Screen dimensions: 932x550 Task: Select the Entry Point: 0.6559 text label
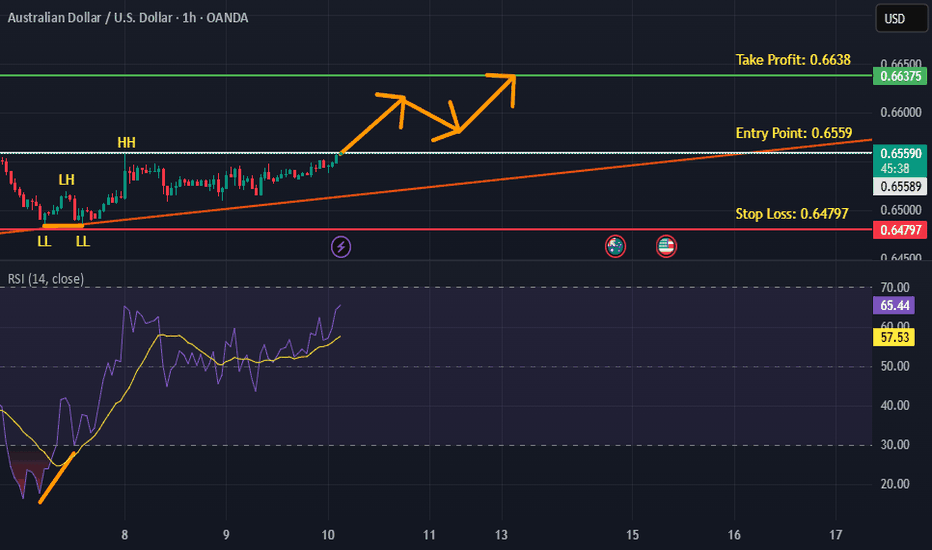point(794,133)
